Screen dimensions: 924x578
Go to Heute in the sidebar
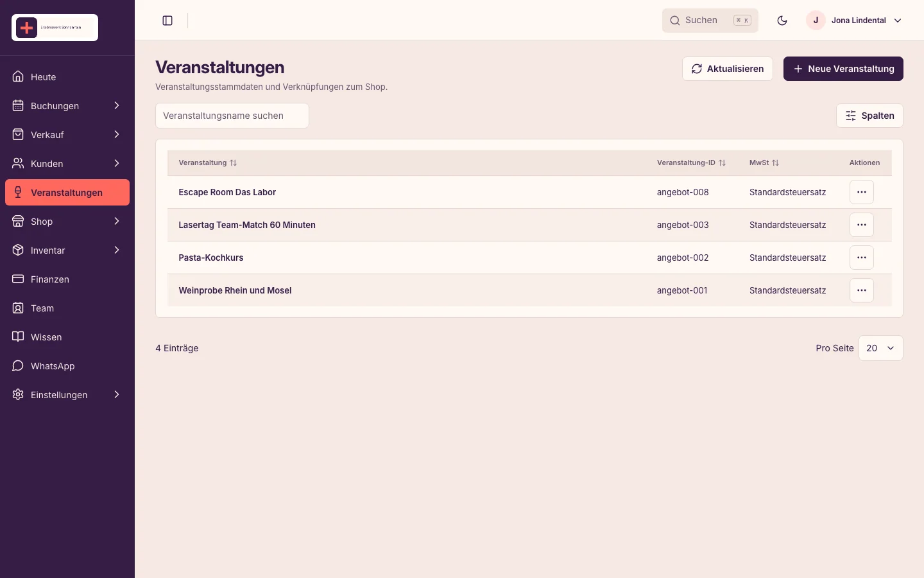(x=67, y=77)
